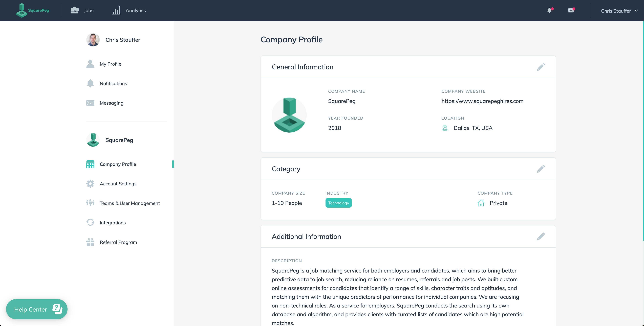The width and height of the screenshot is (644, 326).
Task: Click the Additional Information section title
Action: (x=306, y=236)
